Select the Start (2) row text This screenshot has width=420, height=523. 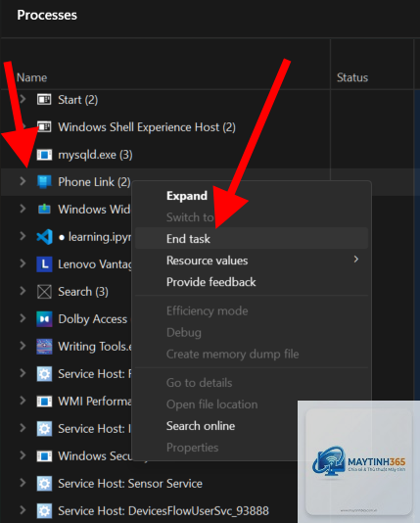78,99
